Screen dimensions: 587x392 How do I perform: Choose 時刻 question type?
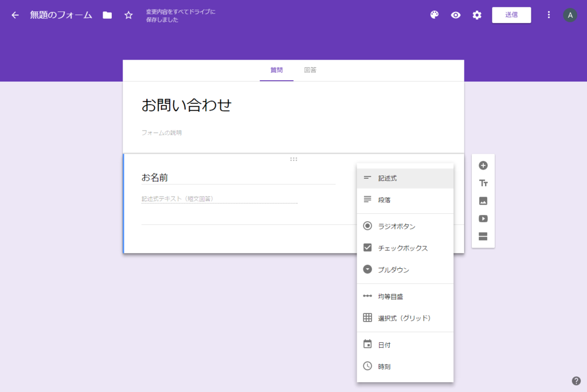(x=405, y=367)
